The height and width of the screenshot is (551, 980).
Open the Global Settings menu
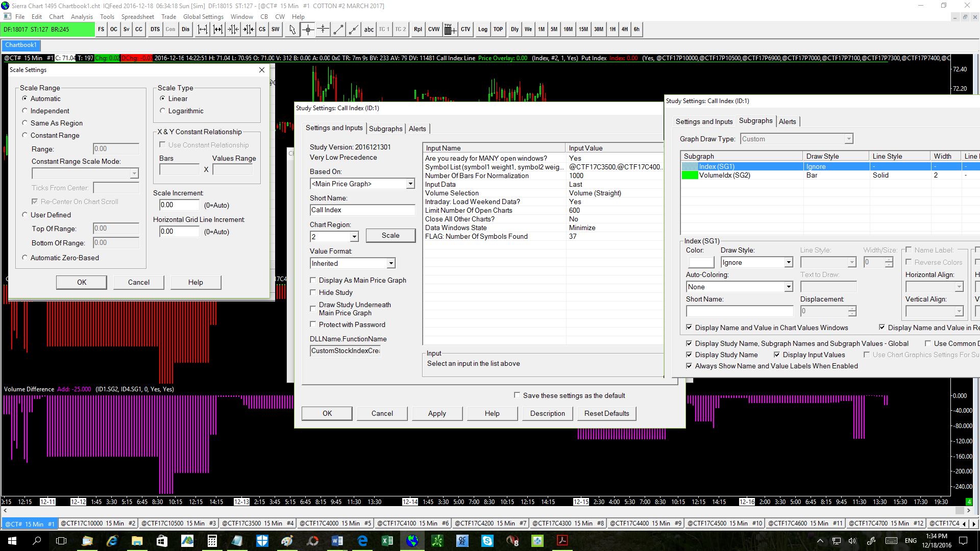click(203, 17)
